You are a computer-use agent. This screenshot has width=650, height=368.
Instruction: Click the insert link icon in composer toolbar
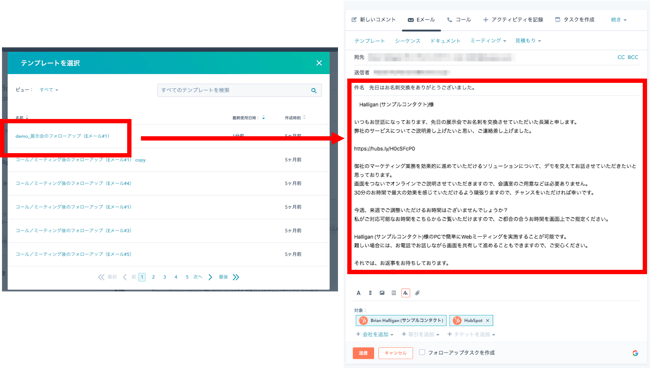(x=370, y=293)
